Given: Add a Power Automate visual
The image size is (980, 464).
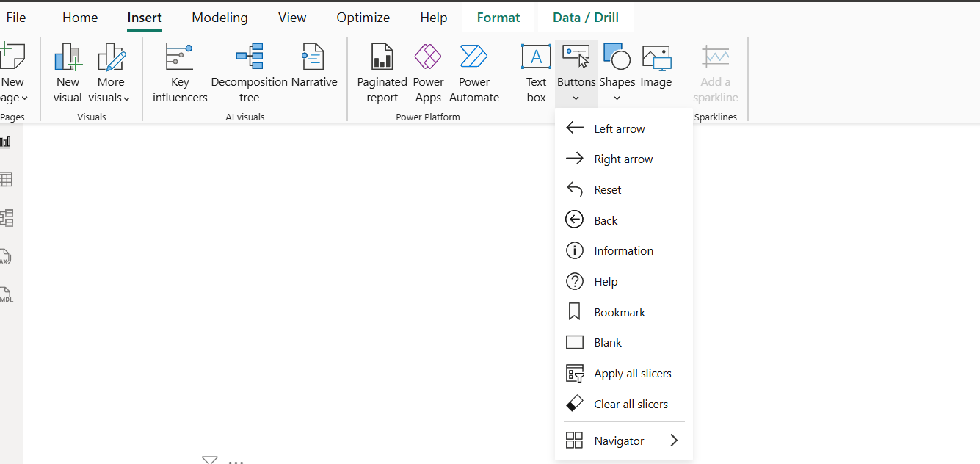Looking at the screenshot, I should [x=473, y=73].
